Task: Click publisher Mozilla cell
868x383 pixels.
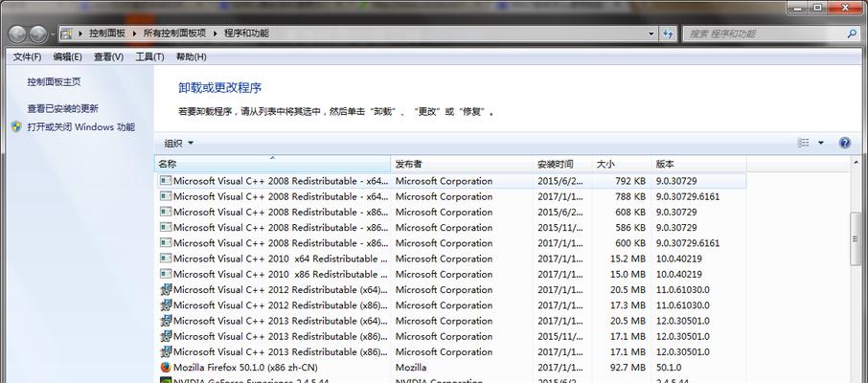Action: [x=411, y=367]
